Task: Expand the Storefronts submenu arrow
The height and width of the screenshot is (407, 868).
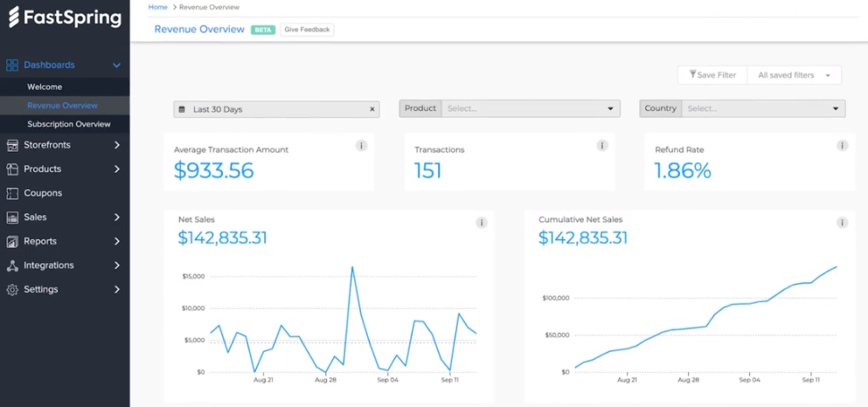Action: 117,145
